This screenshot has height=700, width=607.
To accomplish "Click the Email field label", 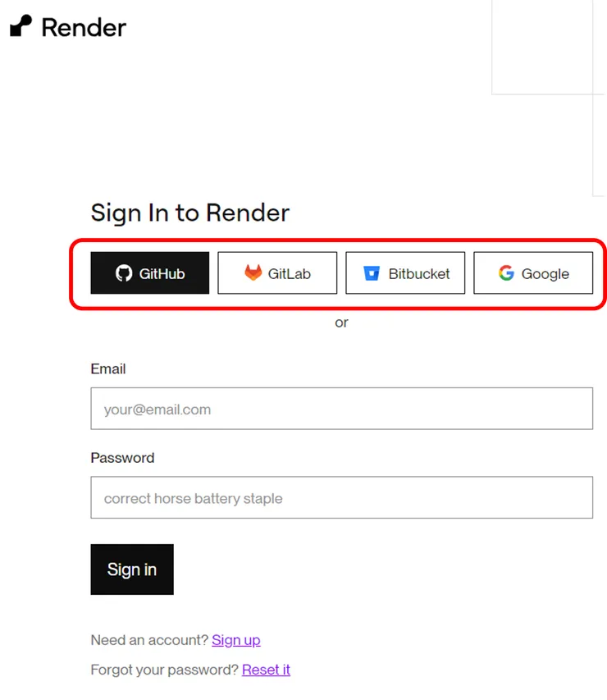I will [108, 369].
